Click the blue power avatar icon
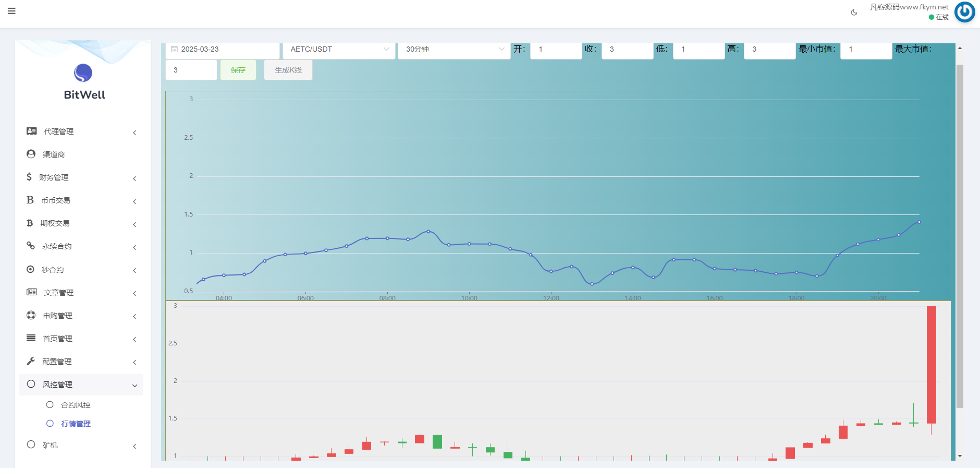980x468 pixels. pyautogui.click(x=964, y=12)
